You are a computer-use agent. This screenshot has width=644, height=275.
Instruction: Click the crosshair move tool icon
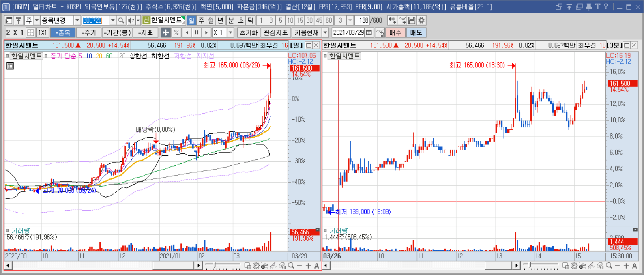pos(165,32)
